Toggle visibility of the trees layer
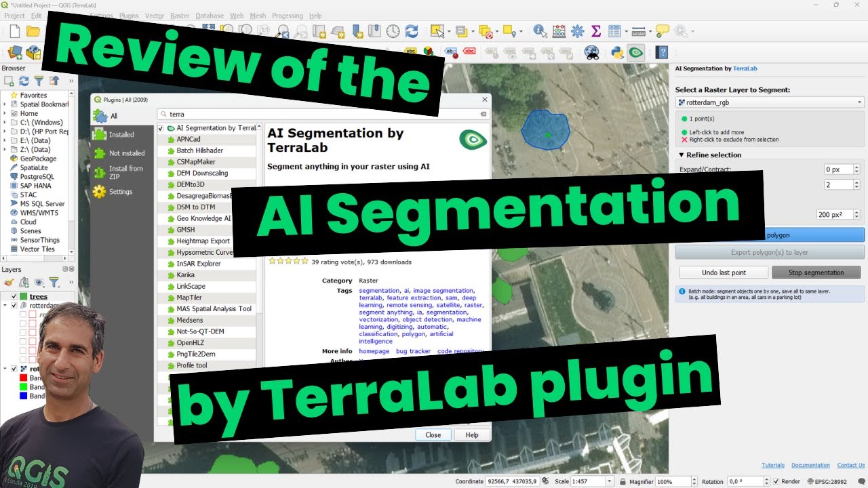 point(14,296)
